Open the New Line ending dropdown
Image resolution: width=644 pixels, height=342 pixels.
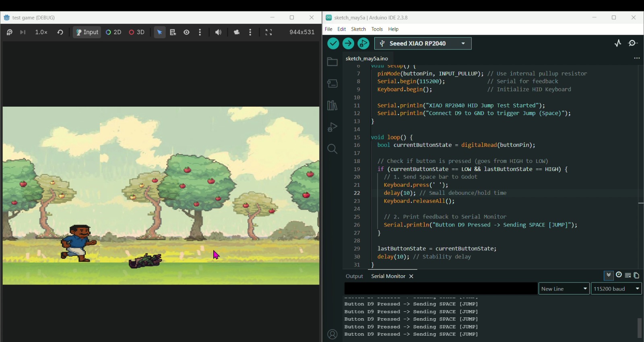tap(564, 288)
